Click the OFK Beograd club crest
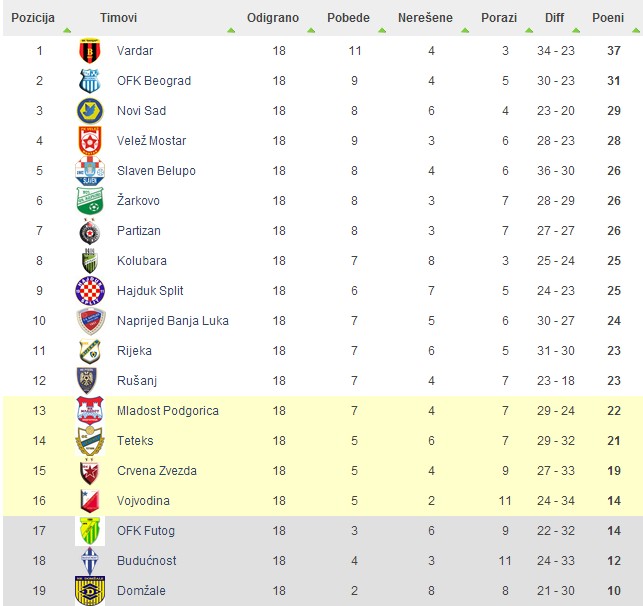This screenshot has height=606, width=643. click(x=90, y=81)
